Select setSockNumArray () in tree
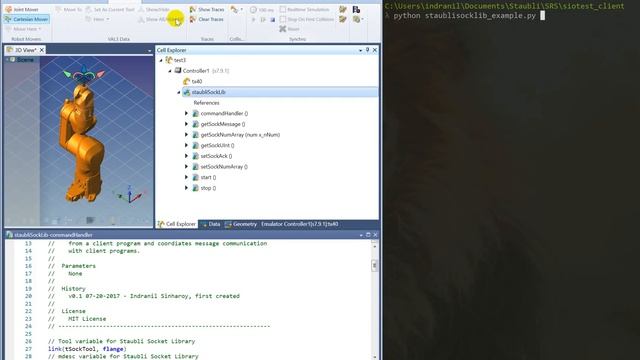Screen dimensions: 640x360 (x=224, y=167)
